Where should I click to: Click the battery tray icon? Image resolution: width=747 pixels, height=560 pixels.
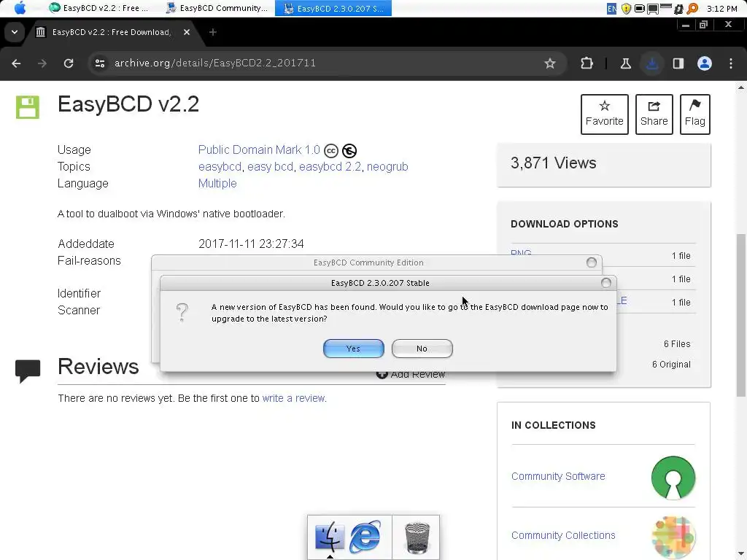pyautogui.click(x=640, y=8)
